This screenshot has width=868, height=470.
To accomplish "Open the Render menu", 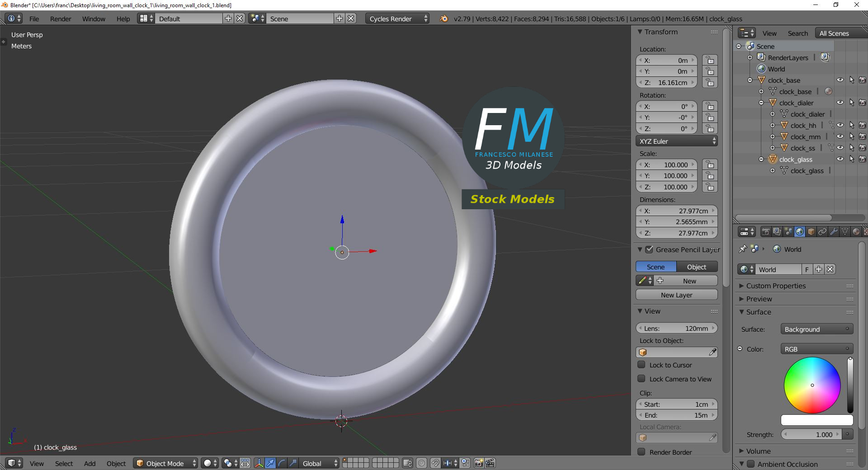I will click(61, 19).
